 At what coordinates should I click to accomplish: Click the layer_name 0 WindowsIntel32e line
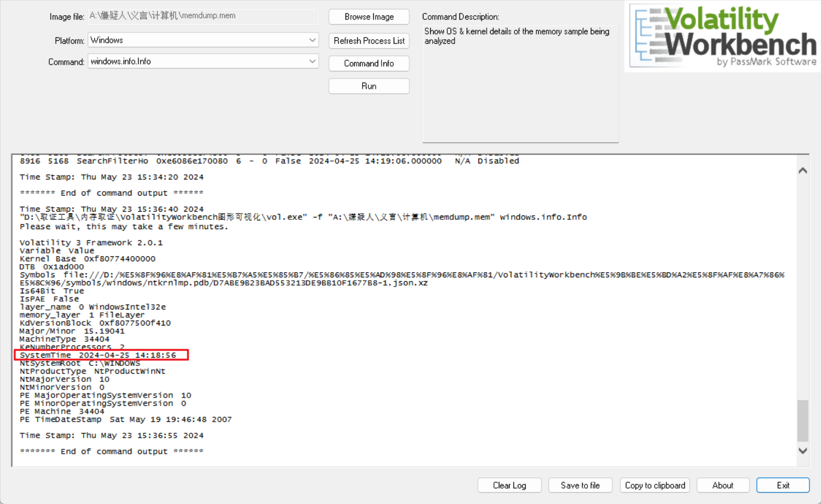[x=92, y=307]
